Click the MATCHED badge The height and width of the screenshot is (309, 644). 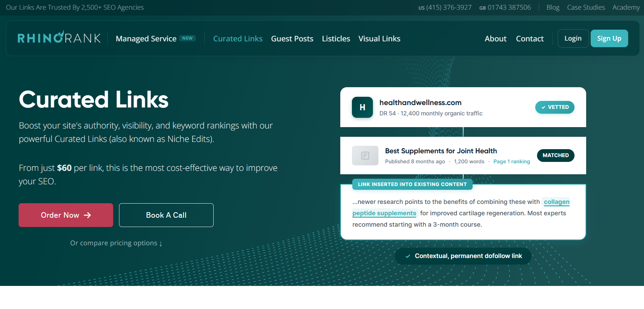point(556,155)
